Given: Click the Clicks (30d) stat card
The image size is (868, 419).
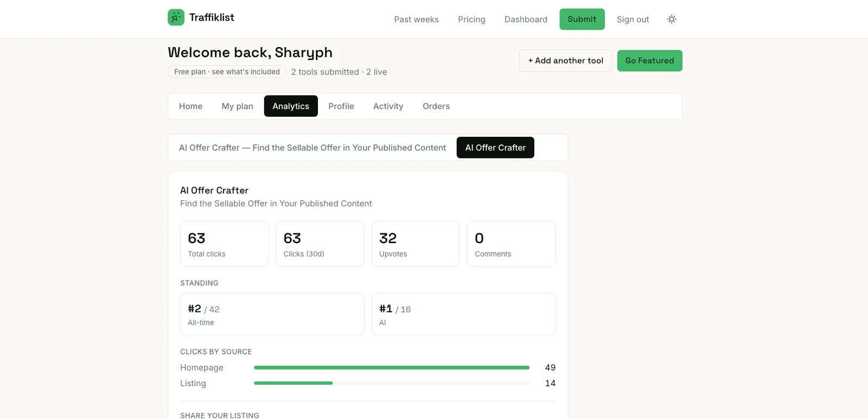Looking at the screenshot, I should click(320, 244).
